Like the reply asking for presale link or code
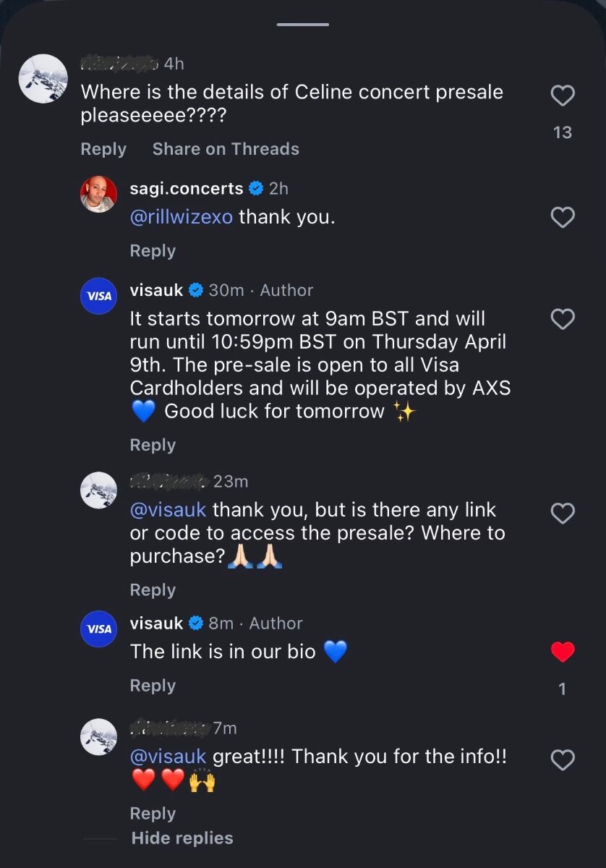 (x=563, y=514)
